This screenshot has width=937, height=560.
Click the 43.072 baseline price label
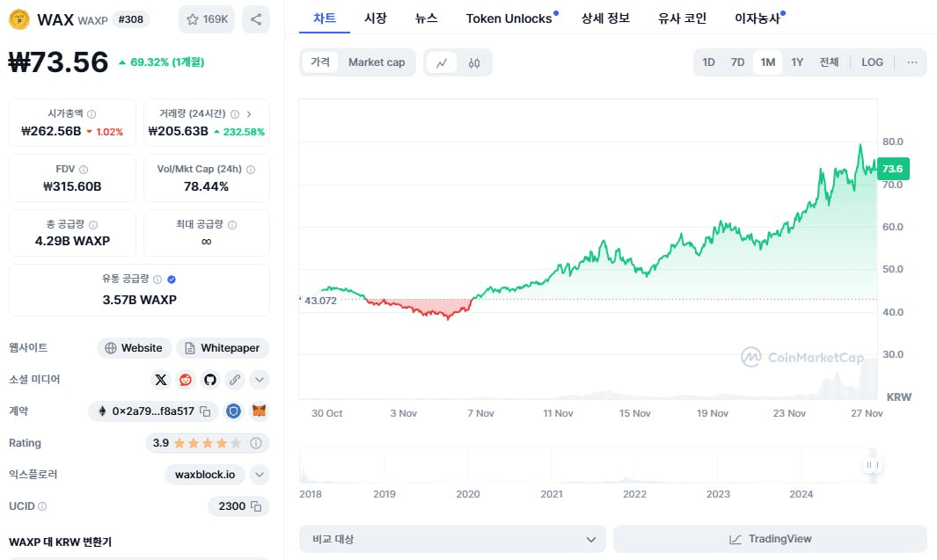pyautogui.click(x=321, y=301)
